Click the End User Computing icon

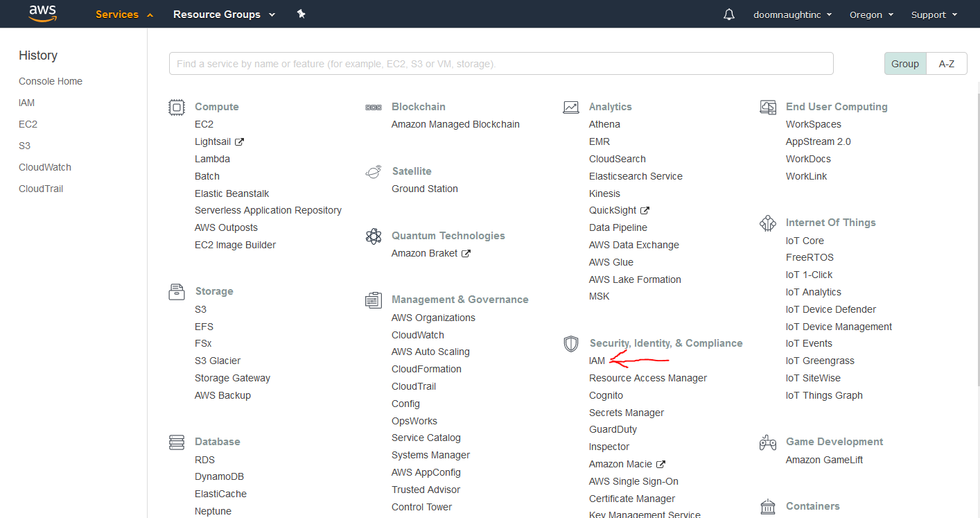[x=768, y=107]
